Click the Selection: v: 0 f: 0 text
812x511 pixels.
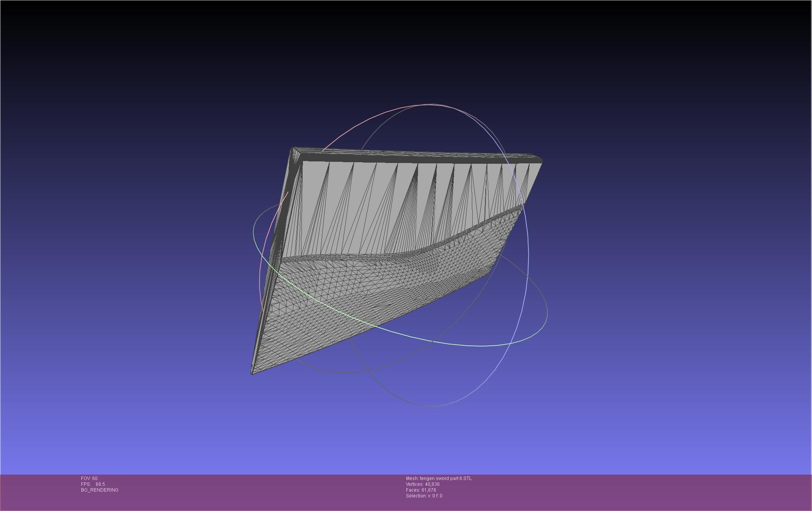coord(424,496)
